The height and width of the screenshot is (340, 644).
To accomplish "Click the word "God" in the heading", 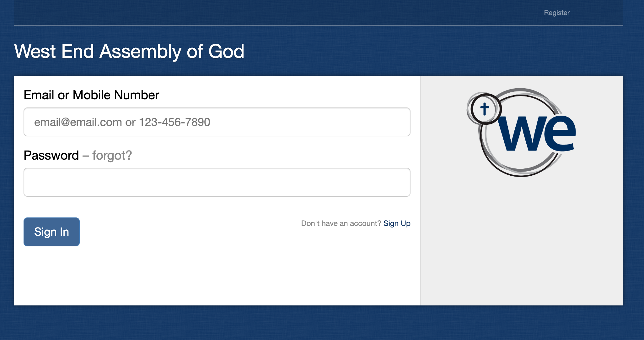I will tap(226, 51).
